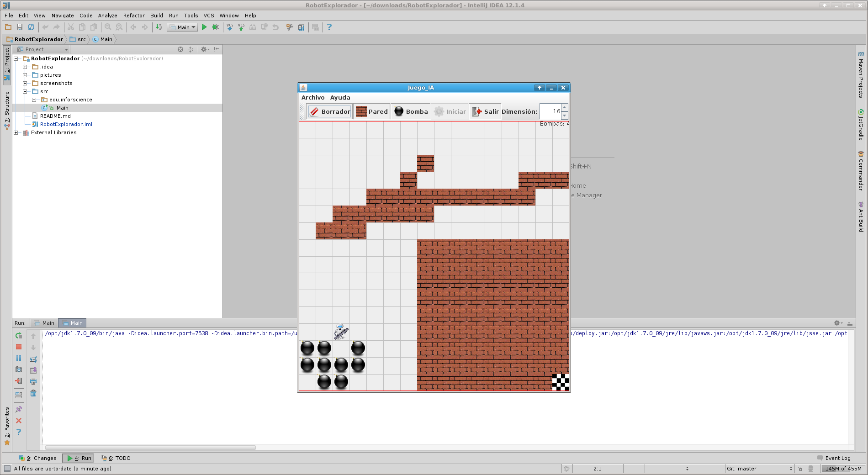This screenshot has width=868, height=475.
Task: Select RobotExplorador.iml in project tree
Action: [66, 124]
